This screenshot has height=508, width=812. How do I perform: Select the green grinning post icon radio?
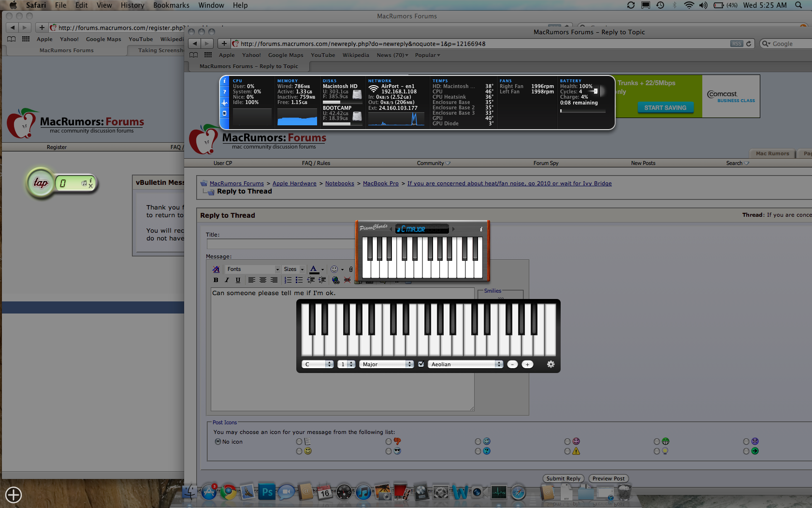pyautogui.click(x=657, y=441)
